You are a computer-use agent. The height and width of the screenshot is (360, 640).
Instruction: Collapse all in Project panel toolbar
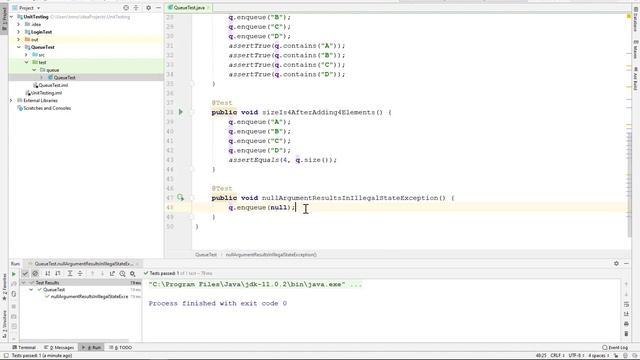136,8
